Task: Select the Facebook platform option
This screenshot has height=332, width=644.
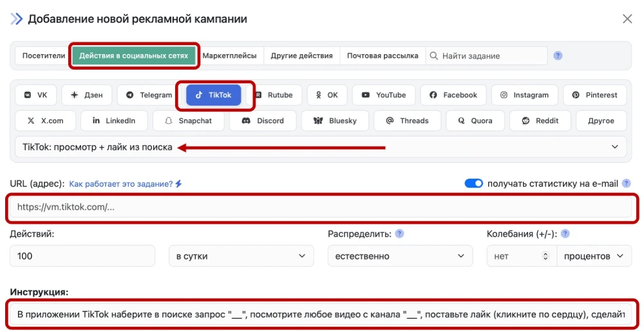Action: 453,95
